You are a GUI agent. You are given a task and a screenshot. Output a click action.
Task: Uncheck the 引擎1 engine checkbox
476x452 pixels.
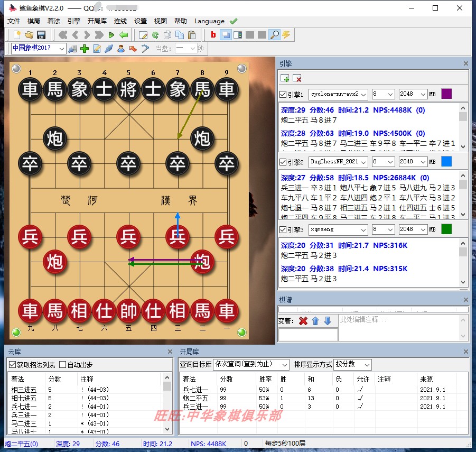(x=283, y=94)
